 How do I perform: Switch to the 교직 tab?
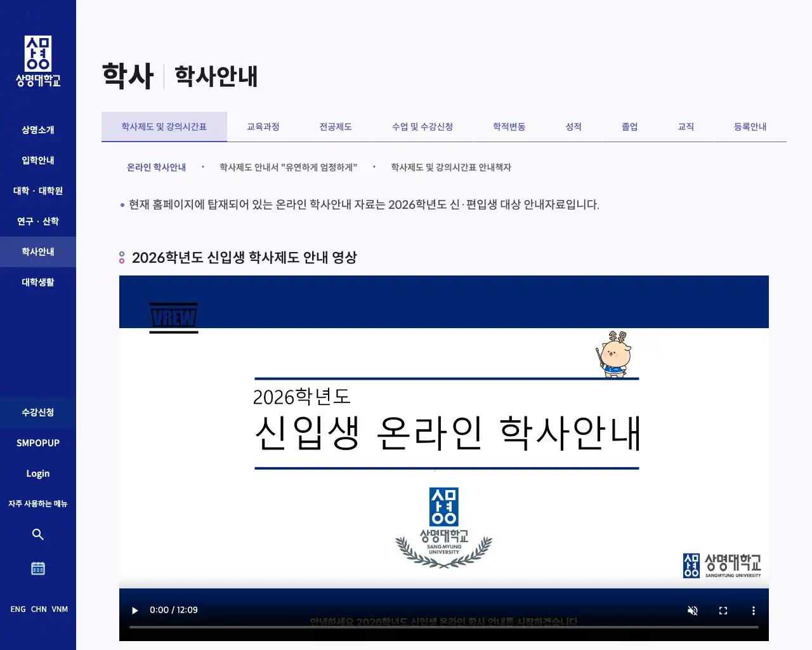coord(686,127)
